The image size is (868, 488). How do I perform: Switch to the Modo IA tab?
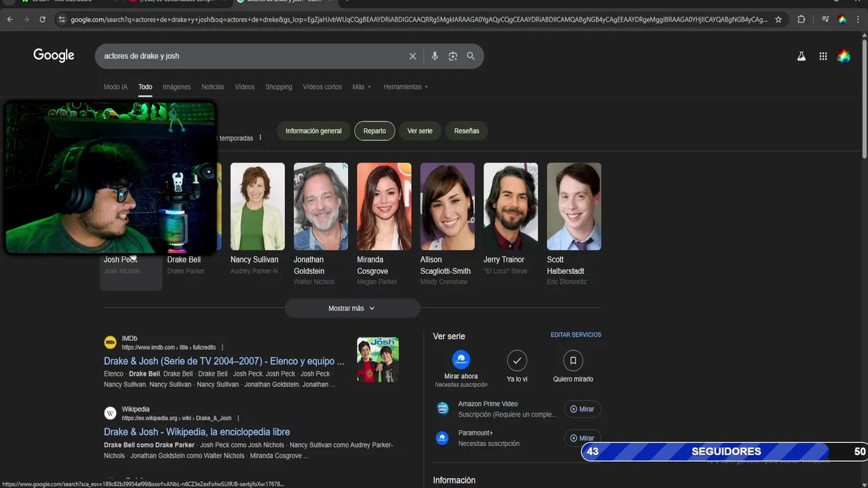(115, 87)
